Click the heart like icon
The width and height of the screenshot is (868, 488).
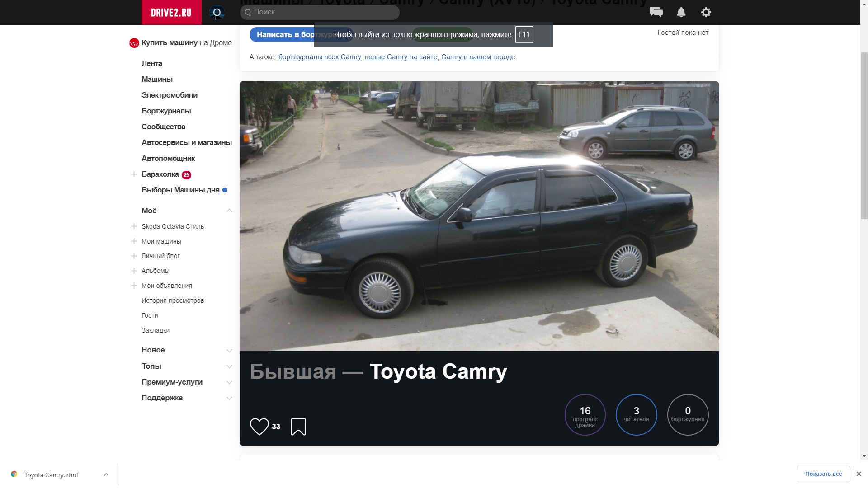tap(259, 427)
